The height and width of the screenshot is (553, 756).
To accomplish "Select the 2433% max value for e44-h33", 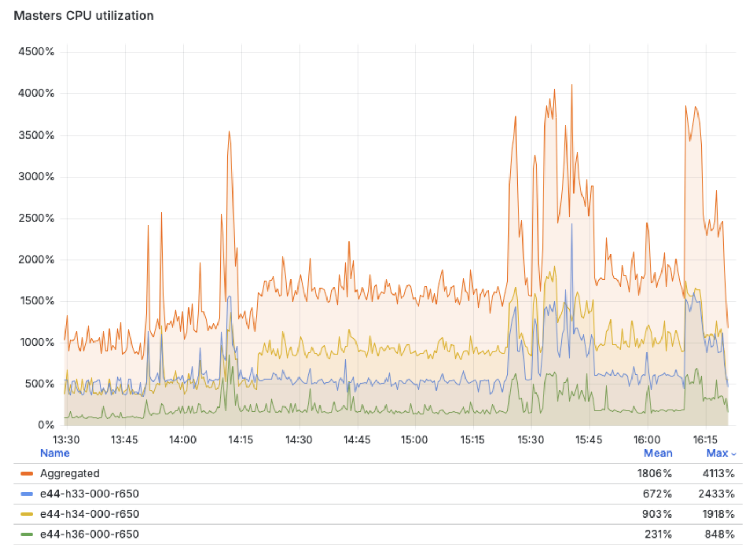I will coord(716,494).
